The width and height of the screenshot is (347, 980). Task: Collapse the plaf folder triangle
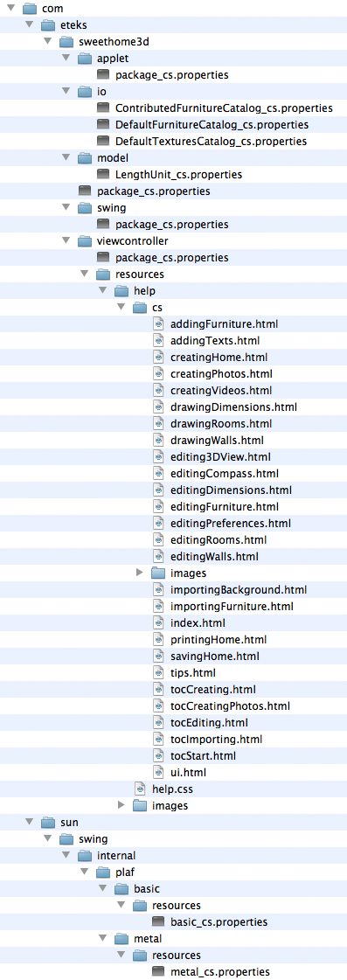[x=85, y=872]
